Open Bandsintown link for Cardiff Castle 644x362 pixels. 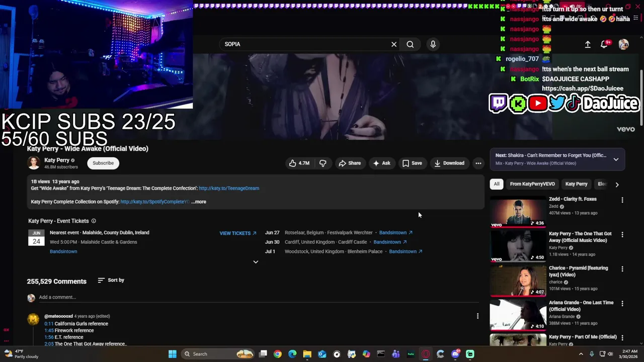pyautogui.click(x=390, y=242)
